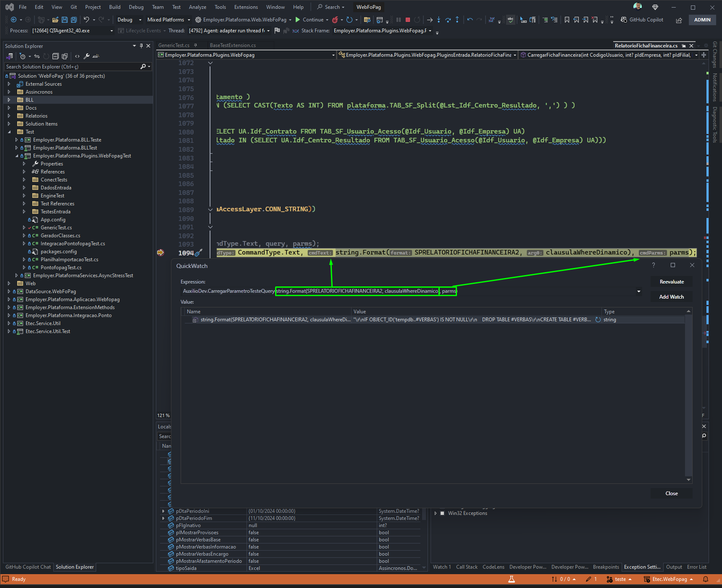
Task: Open the Solution Explorer wrench properties icon
Action: tap(87, 56)
